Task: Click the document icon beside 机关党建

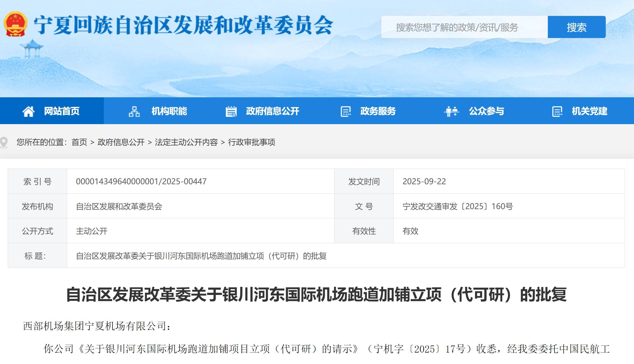Action: point(557,111)
